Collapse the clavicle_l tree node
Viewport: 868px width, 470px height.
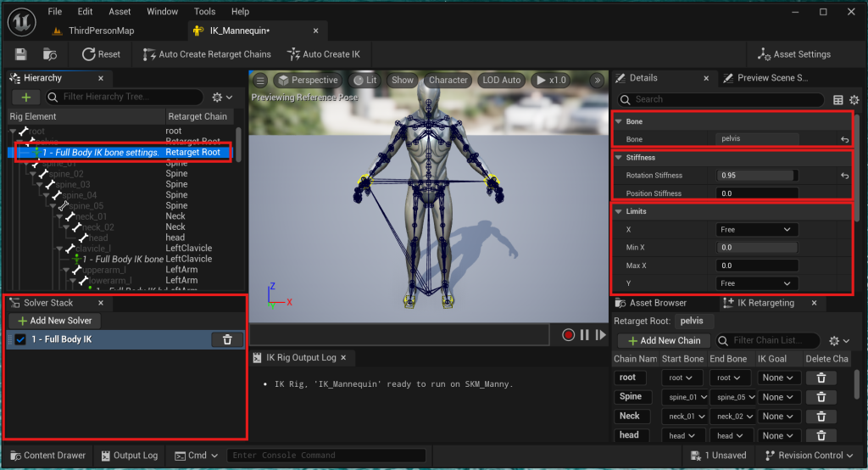click(59, 249)
